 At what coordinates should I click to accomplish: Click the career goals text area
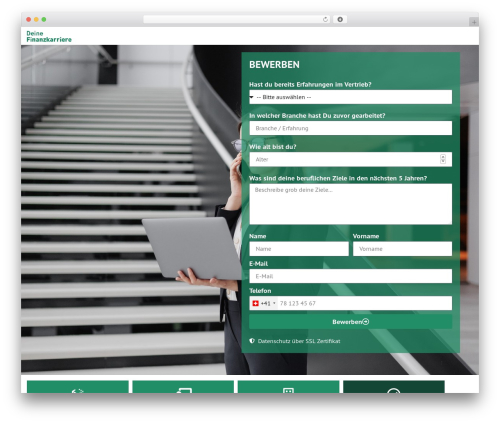click(350, 204)
